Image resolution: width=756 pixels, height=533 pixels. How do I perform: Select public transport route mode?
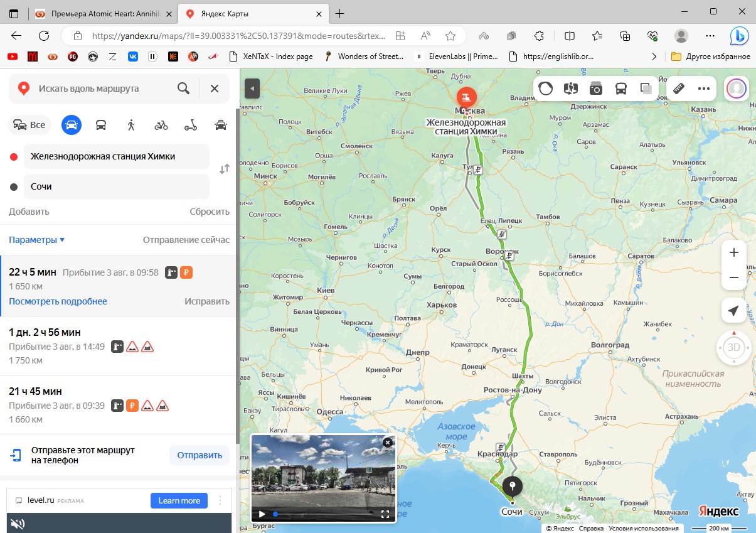coord(101,125)
